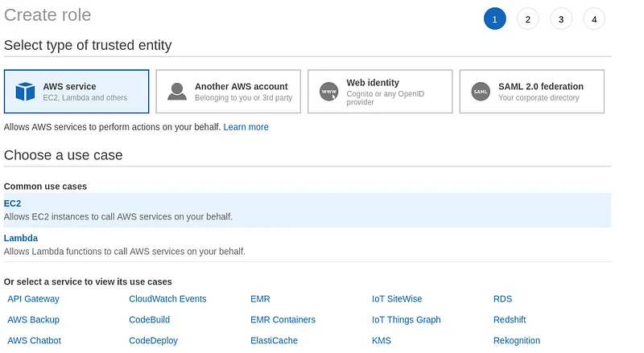Click the Web identity www icon
The image size is (644, 353).
coord(329,92)
